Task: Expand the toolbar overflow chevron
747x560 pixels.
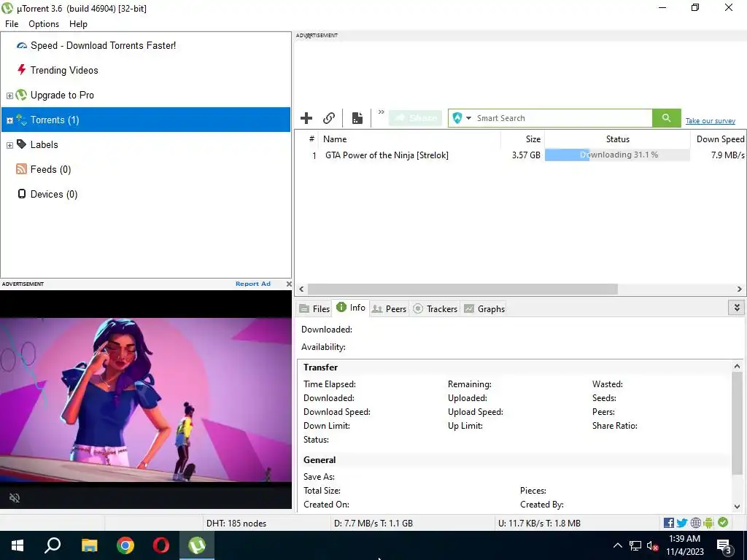Action: point(381,112)
